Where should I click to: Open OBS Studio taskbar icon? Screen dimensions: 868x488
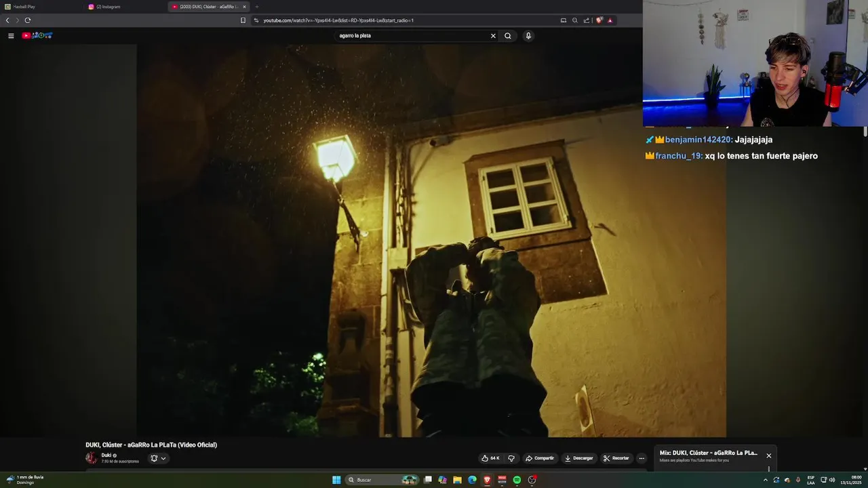click(x=532, y=480)
